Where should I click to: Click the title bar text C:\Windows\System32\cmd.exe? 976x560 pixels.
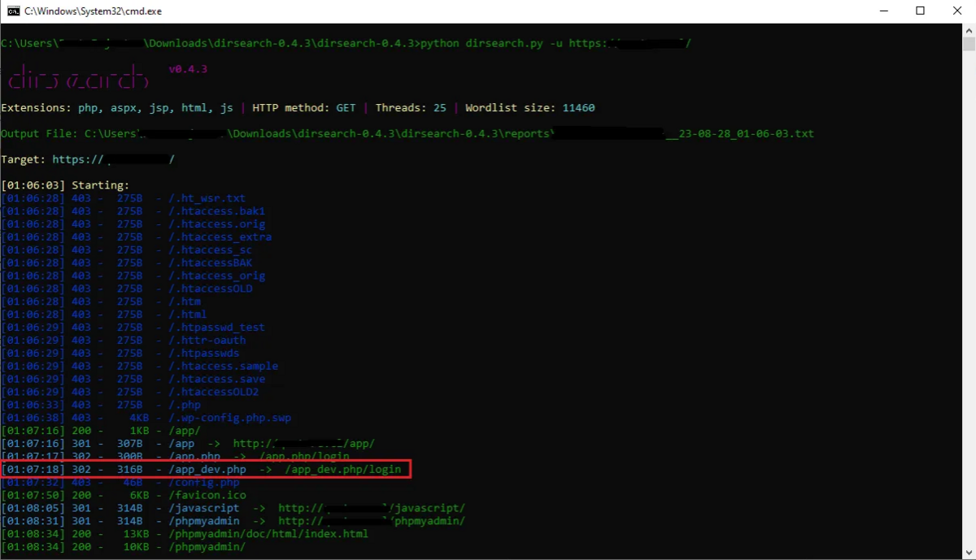point(92,11)
